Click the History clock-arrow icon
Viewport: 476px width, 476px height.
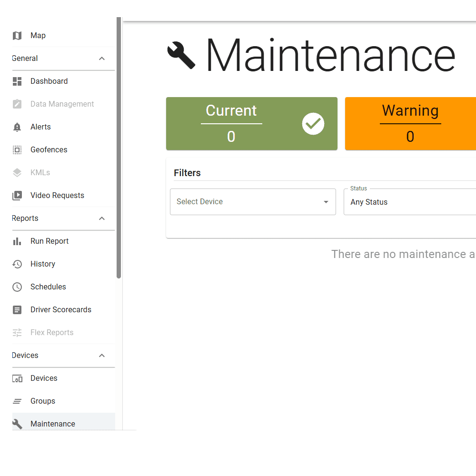click(17, 264)
